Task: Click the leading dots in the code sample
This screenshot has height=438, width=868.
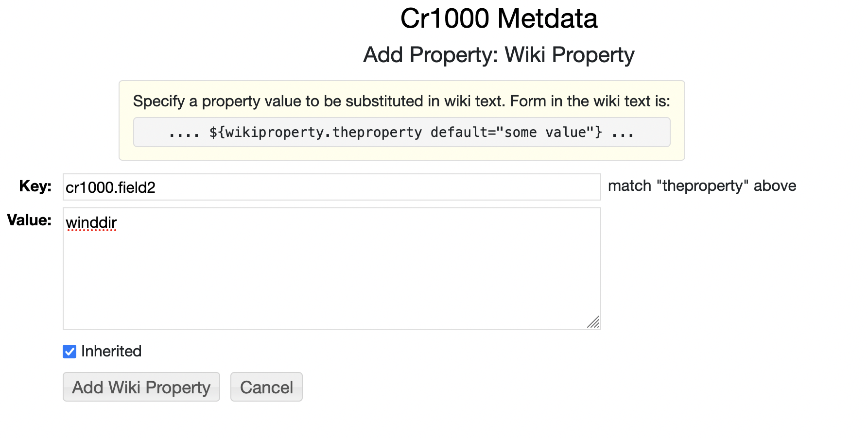Action: 184,133
